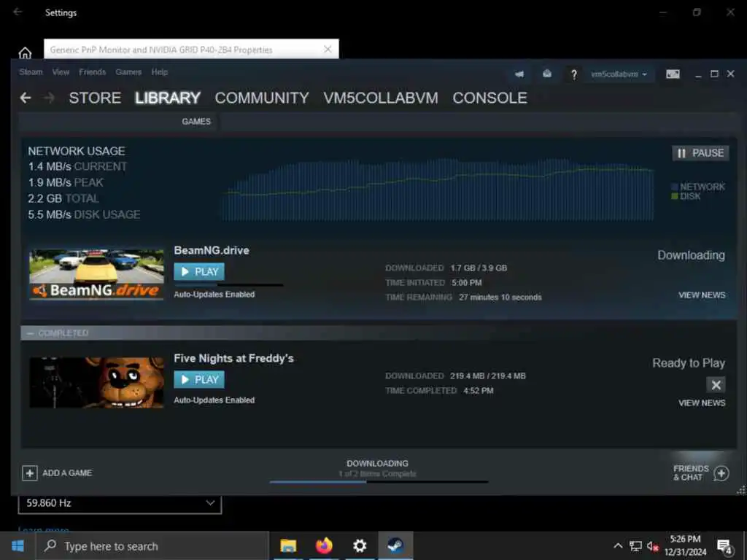Open Firefox from the taskbar
The image size is (747, 560).
click(x=324, y=545)
